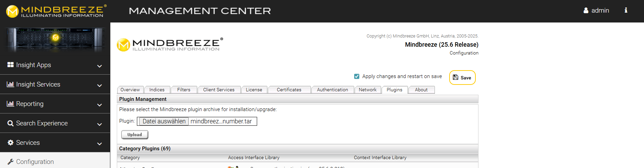This screenshot has width=644, height=168.
Task: Open the Filters tab
Action: click(184, 90)
